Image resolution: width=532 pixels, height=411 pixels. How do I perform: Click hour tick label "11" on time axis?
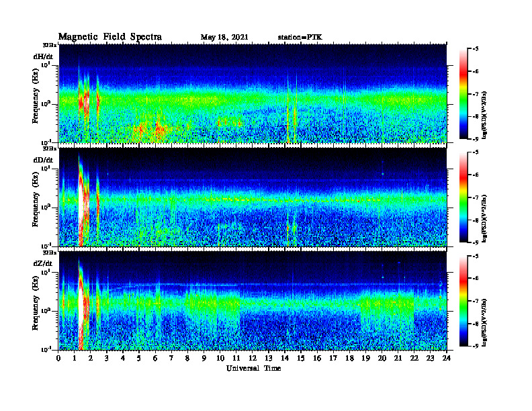pos(236,359)
